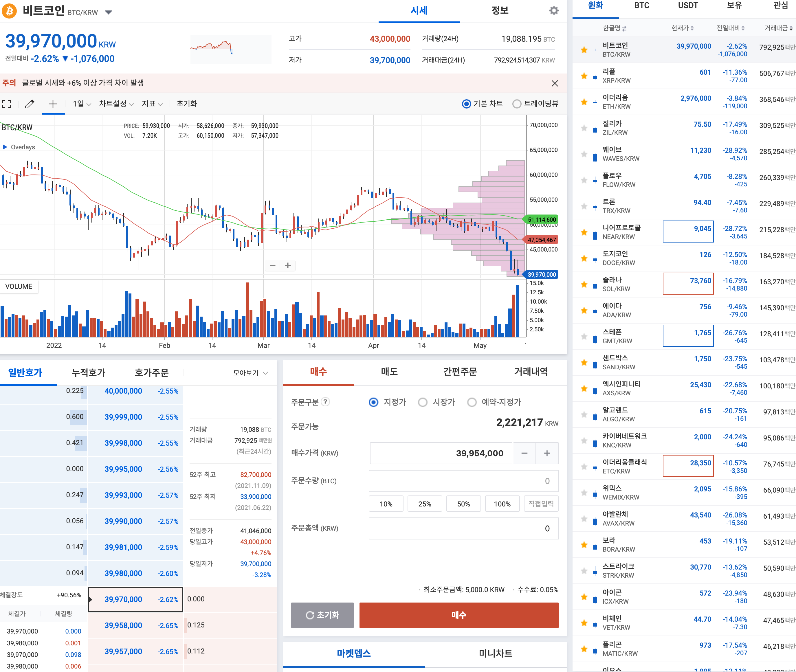Zoom out chart with minus button
Viewport: 796px width, 672px height.
tap(272, 265)
